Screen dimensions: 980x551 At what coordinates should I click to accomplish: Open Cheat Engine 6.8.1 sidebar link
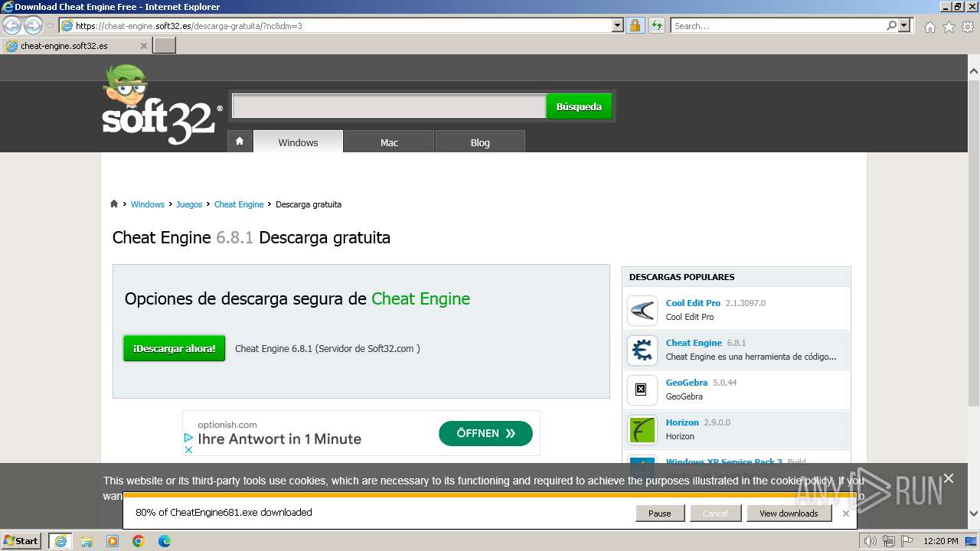coord(694,343)
